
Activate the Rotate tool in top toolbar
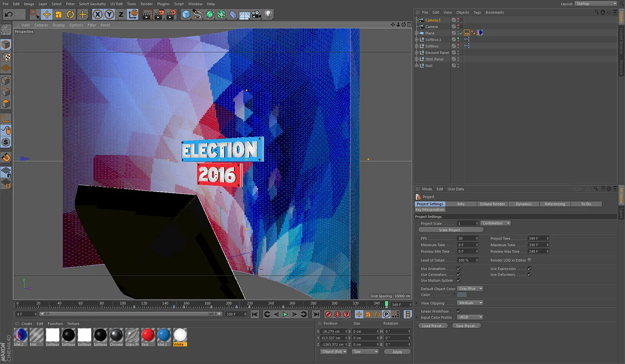pos(70,15)
